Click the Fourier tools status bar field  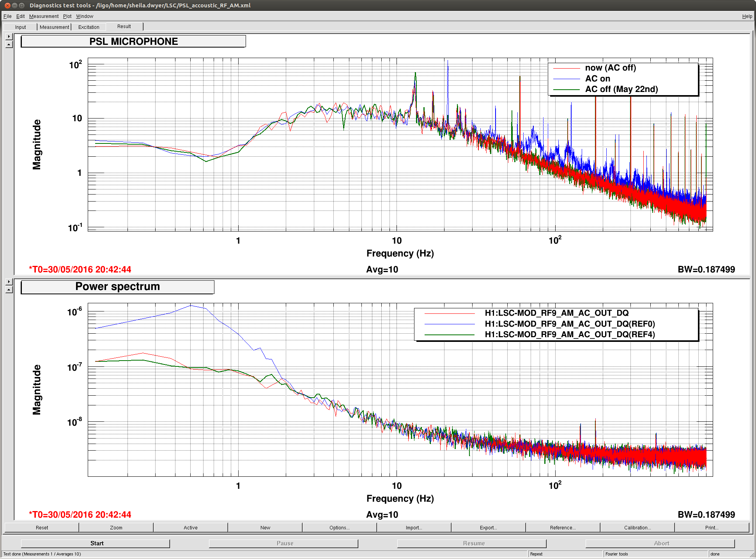point(655,554)
